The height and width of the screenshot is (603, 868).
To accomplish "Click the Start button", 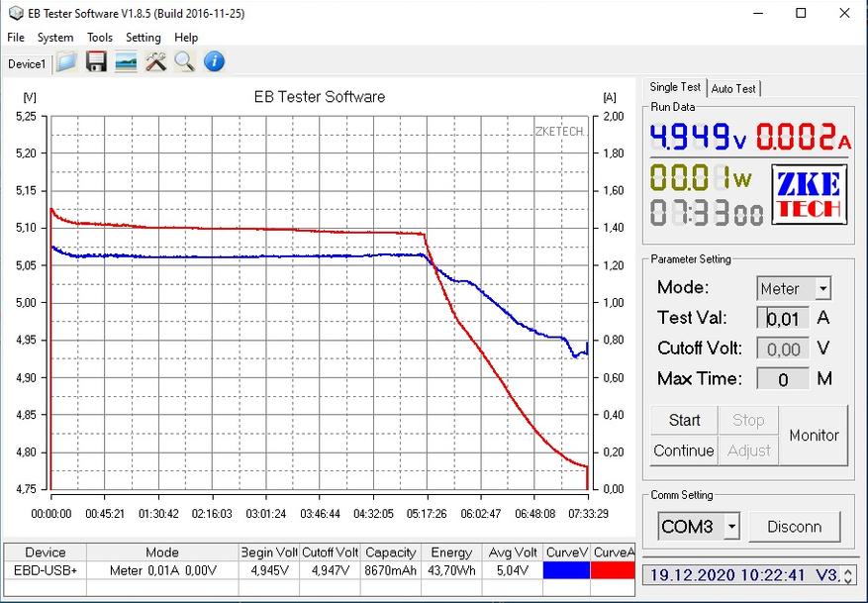I will 684,420.
